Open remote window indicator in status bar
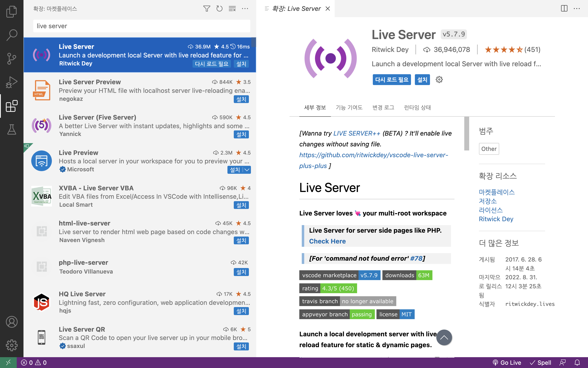Image resolution: width=588 pixels, height=368 pixels. (x=8, y=363)
